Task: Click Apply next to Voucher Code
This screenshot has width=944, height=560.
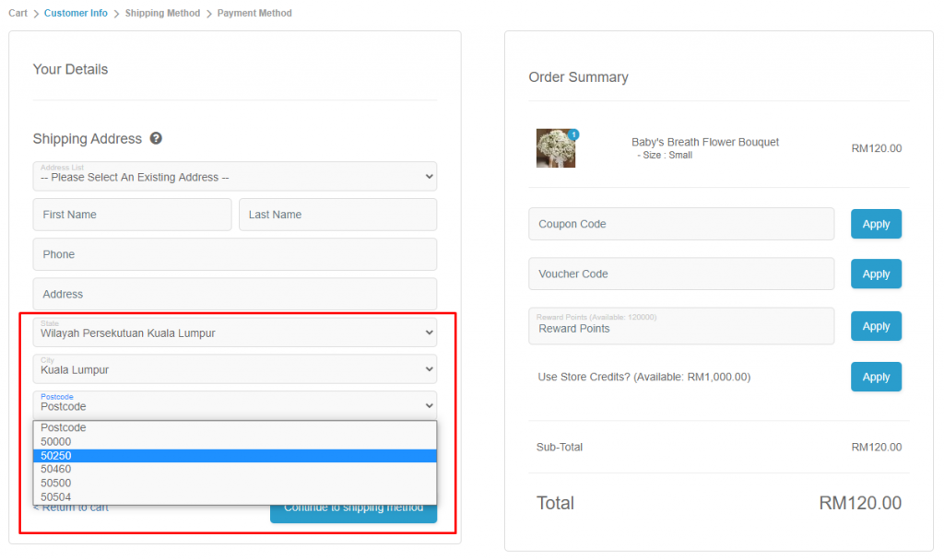Action: [876, 274]
